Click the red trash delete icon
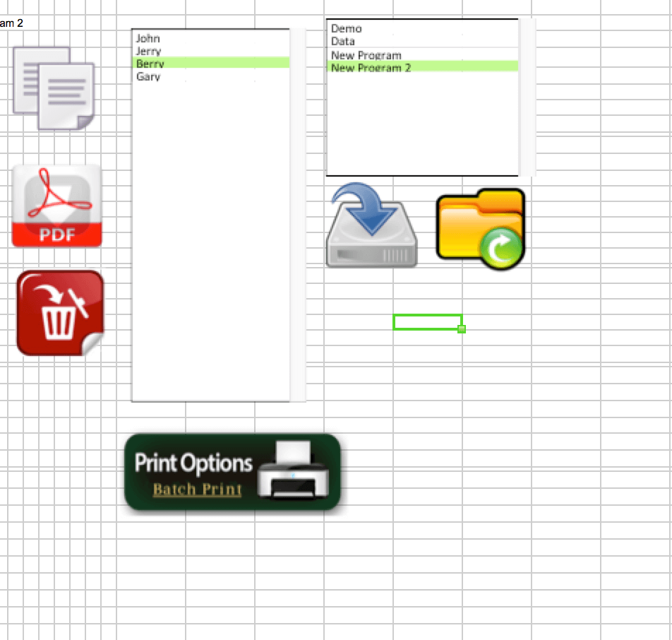Viewport: 672px width, 640px height. click(60, 313)
